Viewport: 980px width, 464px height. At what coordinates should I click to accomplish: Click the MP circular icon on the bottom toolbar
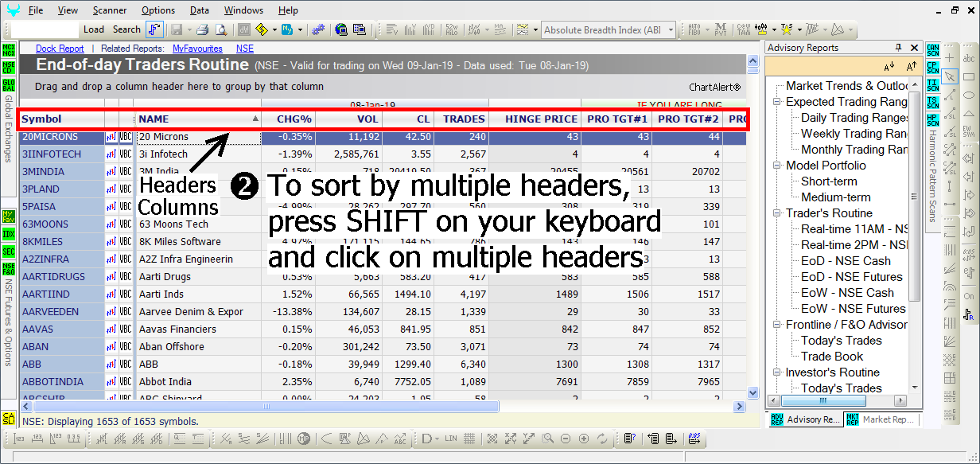(x=303, y=439)
